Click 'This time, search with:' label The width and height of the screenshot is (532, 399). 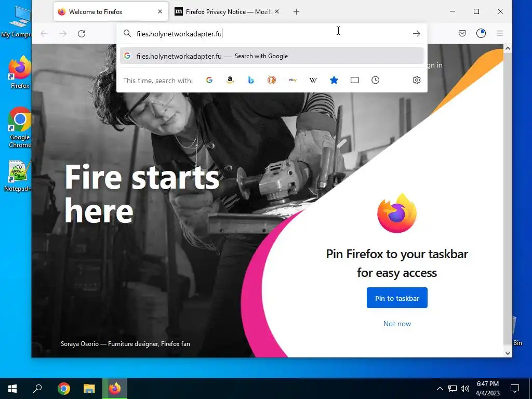tap(158, 81)
